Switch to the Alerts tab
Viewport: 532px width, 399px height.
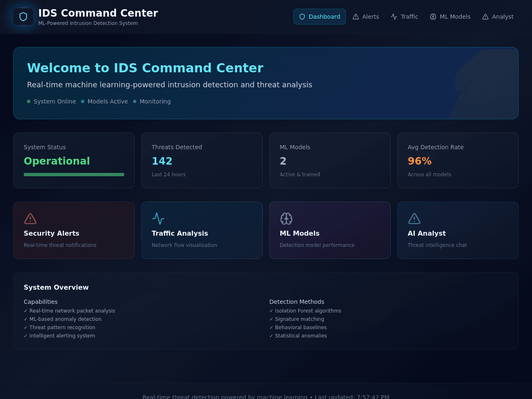[x=366, y=17]
